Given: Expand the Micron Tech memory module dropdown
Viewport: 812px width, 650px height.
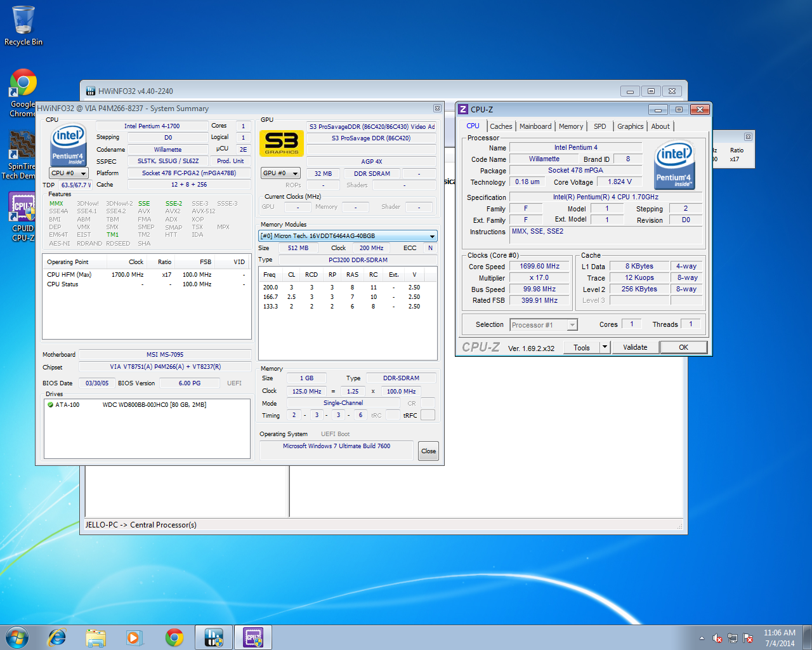Looking at the screenshot, I should pos(348,235).
